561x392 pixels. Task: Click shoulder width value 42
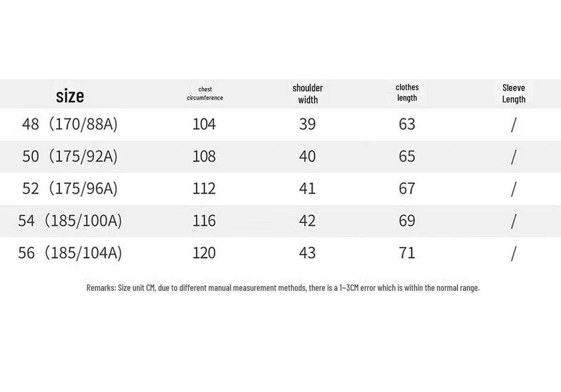[x=307, y=221]
